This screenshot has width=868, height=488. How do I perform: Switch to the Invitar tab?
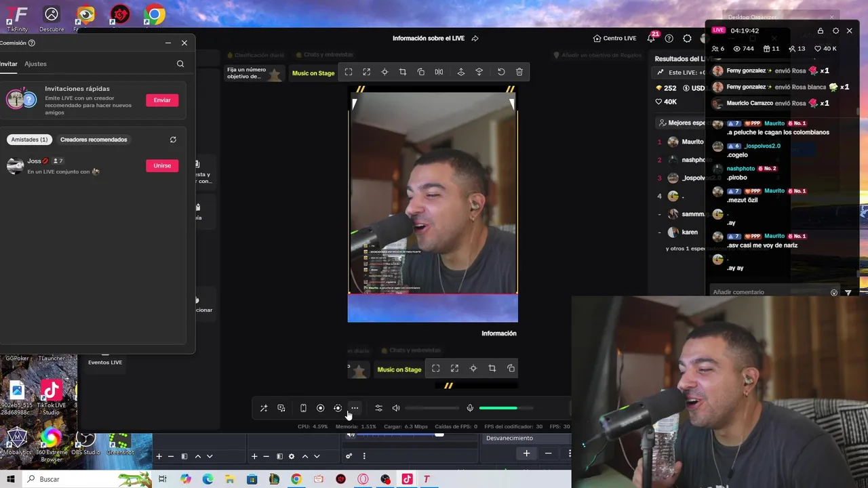[8, 64]
